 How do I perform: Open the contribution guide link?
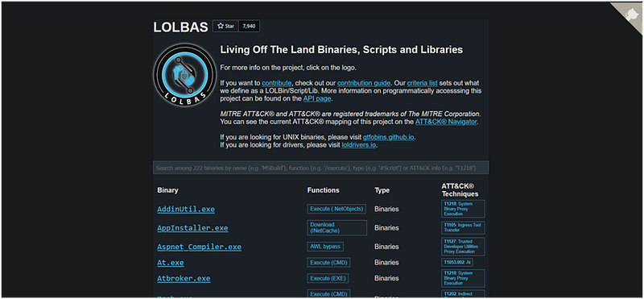tap(364, 83)
